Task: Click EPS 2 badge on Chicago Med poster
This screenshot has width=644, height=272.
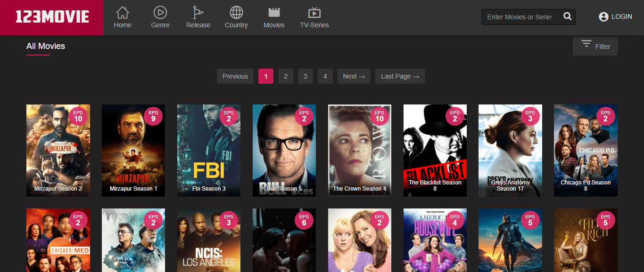Action: coord(78,220)
